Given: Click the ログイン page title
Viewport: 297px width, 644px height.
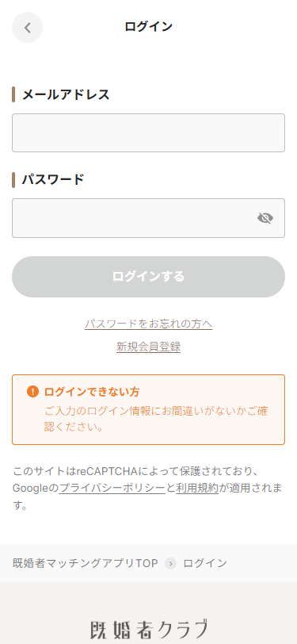Looking at the screenshot, I should tap(149, 27).
